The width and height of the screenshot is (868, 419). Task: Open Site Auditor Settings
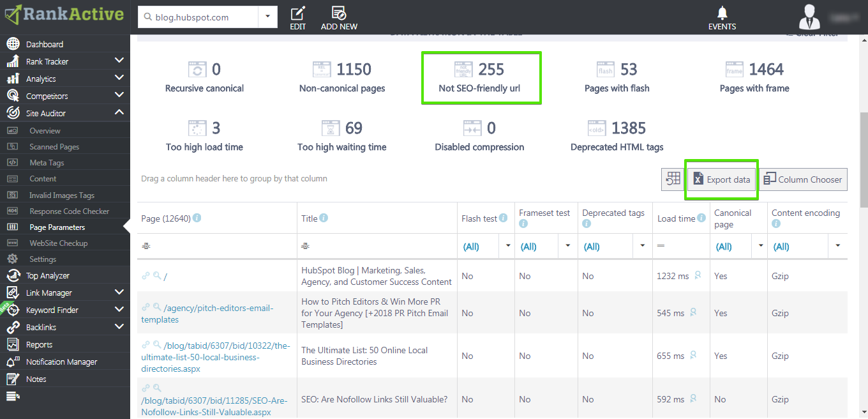[x=43, y=259]
